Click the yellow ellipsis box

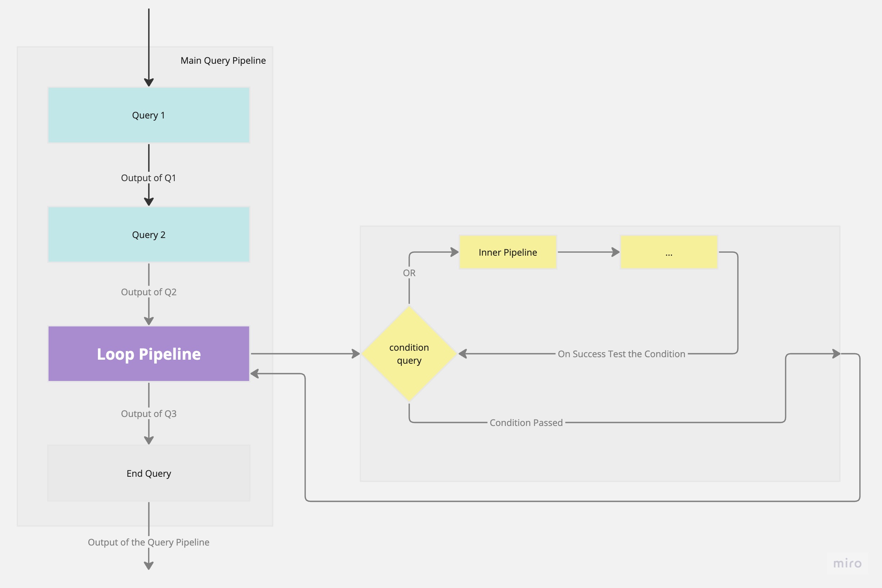[x=669, y=252]
